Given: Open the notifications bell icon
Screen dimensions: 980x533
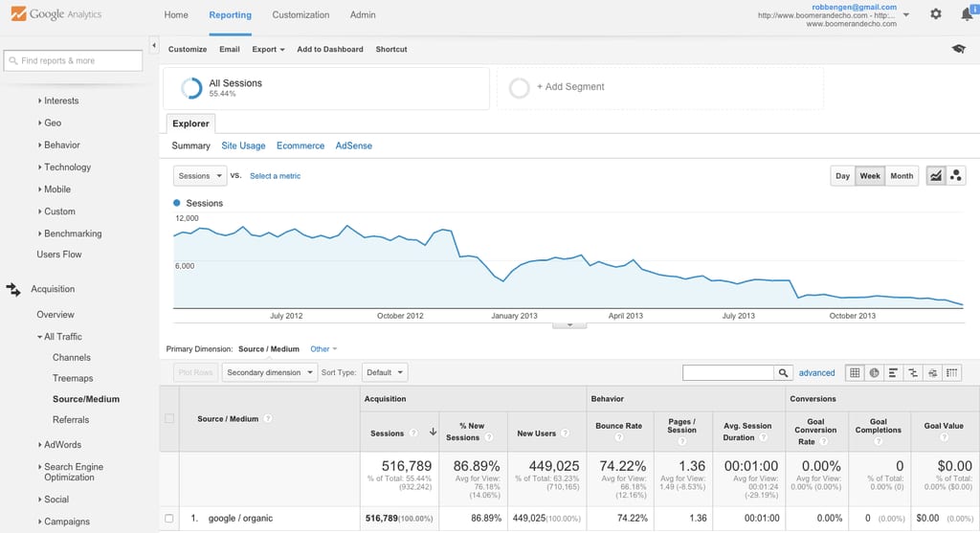Looking at the screenshot, I should tap(968, 14).
